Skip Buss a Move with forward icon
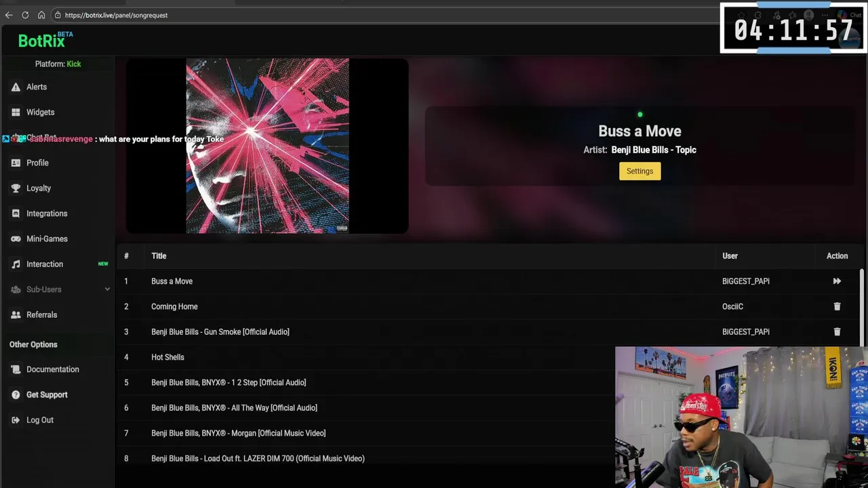 coord(837,281)
